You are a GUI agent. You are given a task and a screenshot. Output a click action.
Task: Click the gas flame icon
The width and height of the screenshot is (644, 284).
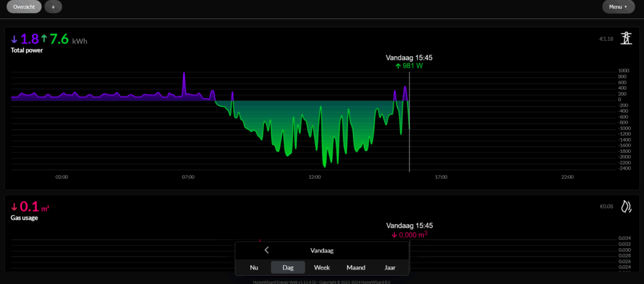pos(626,207)
